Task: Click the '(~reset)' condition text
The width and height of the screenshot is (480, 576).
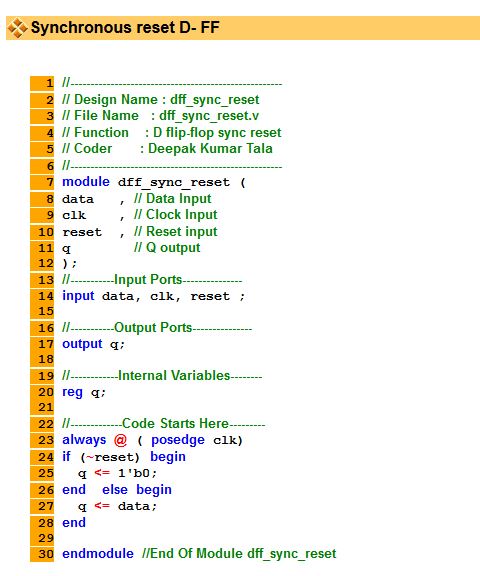Action: coord(110,457)
